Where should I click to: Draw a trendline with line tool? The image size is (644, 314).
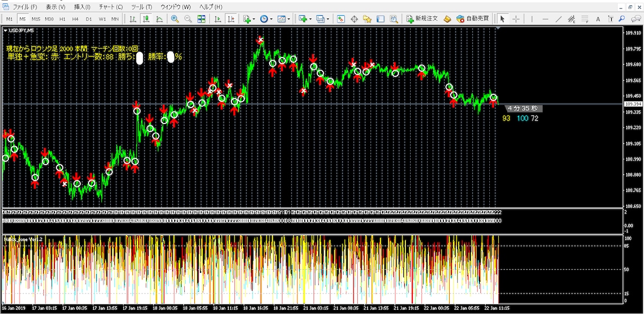(558, 19)
